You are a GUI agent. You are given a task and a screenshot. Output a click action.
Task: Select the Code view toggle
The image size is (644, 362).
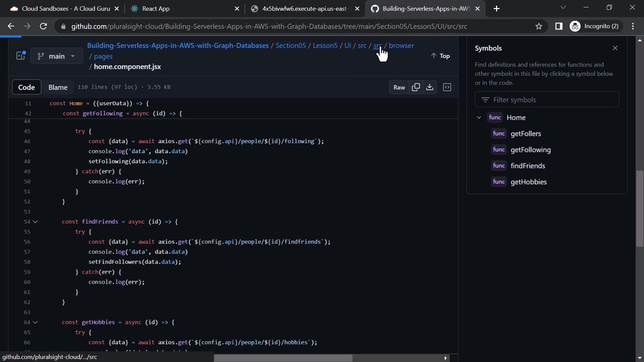26,87
